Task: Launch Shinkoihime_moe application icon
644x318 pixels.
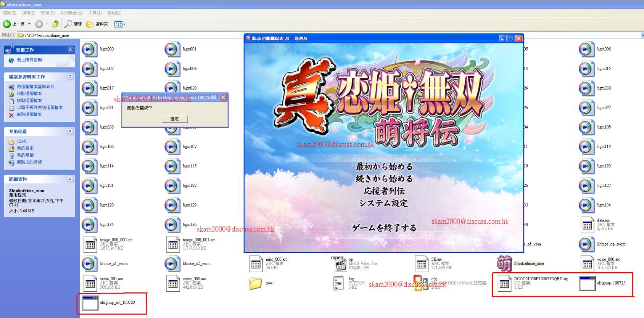Action: 504,263
